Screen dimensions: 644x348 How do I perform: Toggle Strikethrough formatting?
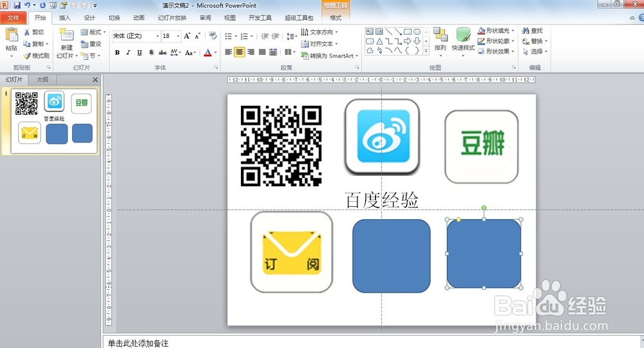coord(163,53)
